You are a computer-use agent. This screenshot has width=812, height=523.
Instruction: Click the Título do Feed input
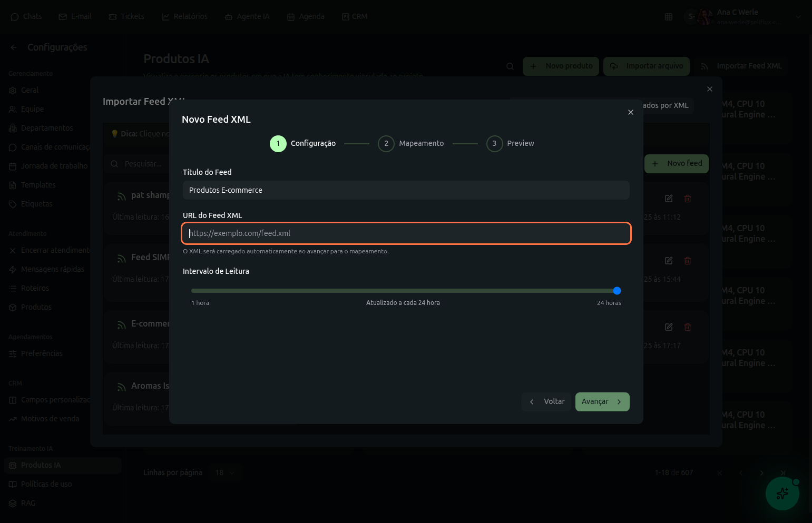[x=406, y=190]
